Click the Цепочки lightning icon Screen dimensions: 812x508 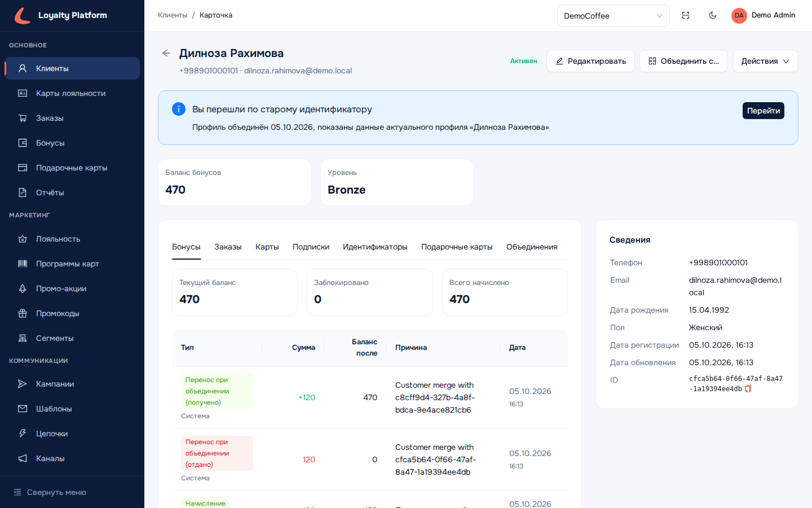(23, 433)
